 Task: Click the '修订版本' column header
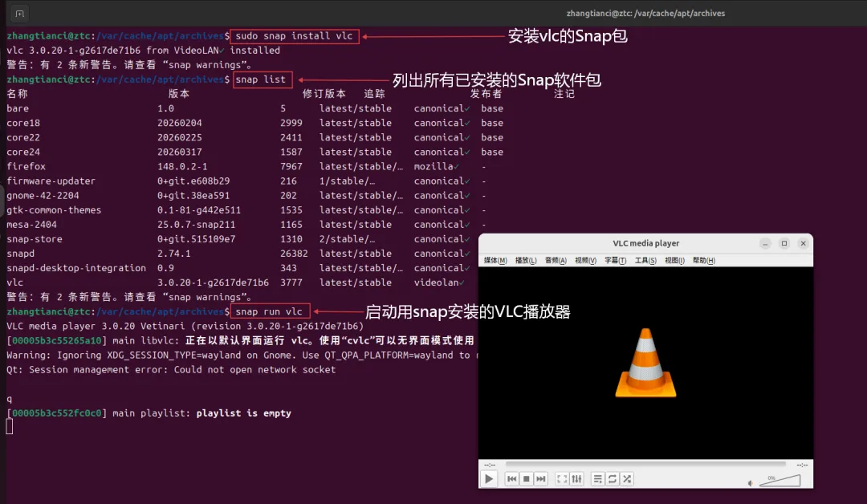[x=324, y=94]
